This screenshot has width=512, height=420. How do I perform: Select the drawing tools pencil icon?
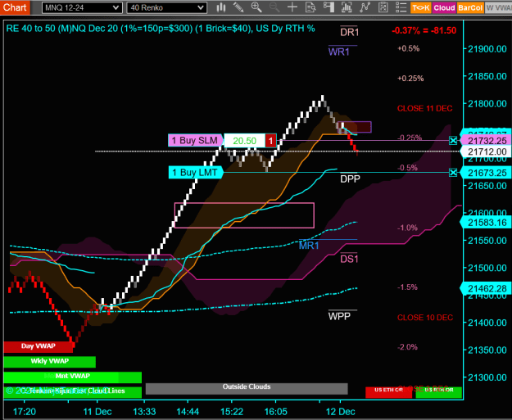tap(238, 7)
